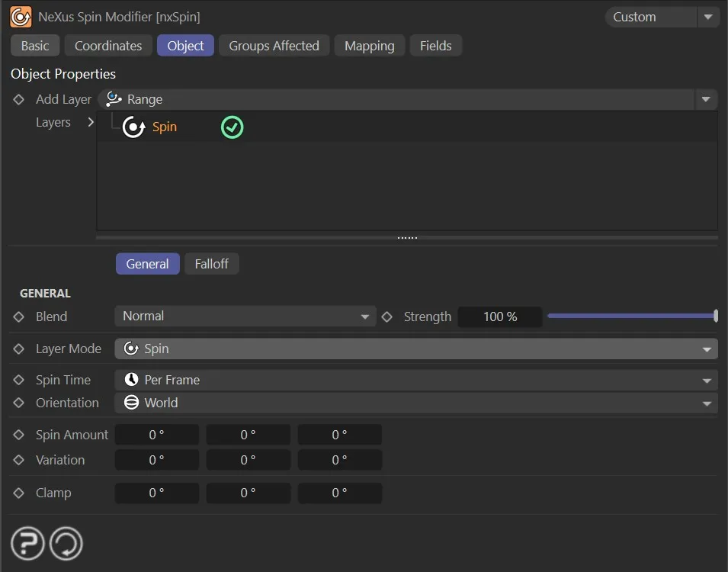This screenshot has height=572, width=728.
Task: Click the keyframe diamond beside Clamp
Action: pos(19,493)
